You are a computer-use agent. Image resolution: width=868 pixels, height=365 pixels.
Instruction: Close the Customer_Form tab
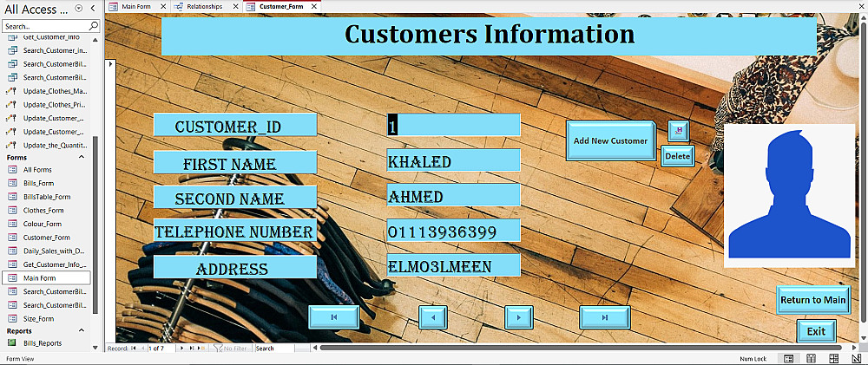coord(315,6)
